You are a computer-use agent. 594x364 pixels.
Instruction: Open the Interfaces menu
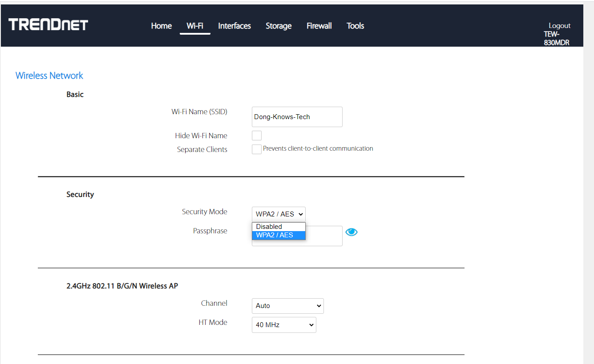pyautogui.click(x=234, y=26)
